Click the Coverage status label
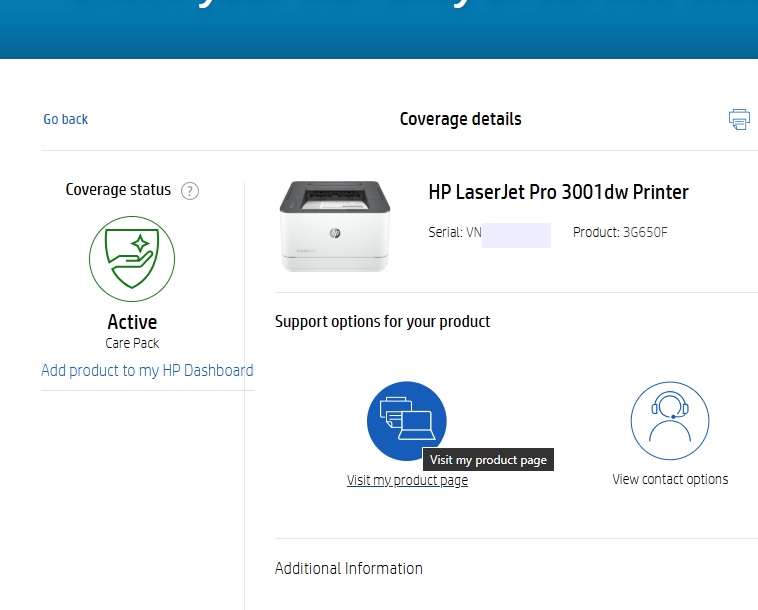 click(118, 189)
